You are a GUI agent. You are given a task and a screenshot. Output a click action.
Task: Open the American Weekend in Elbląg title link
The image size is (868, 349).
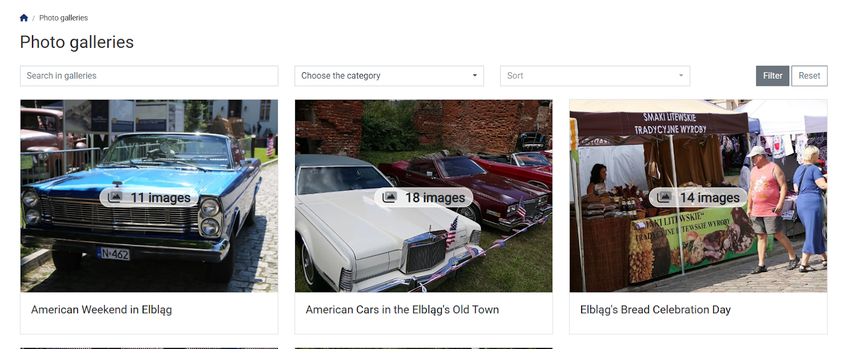pyautogui.click(x=101, y=310)
